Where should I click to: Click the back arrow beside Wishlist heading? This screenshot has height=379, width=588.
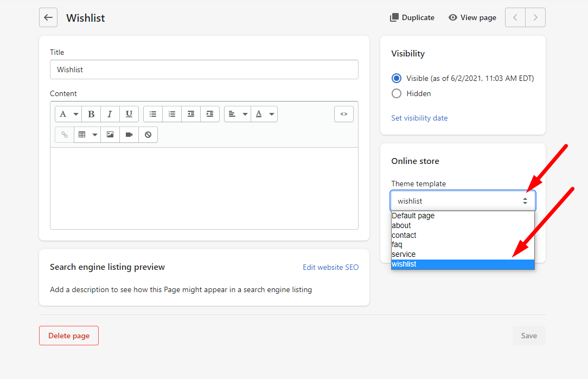click(x=48, y=17)
